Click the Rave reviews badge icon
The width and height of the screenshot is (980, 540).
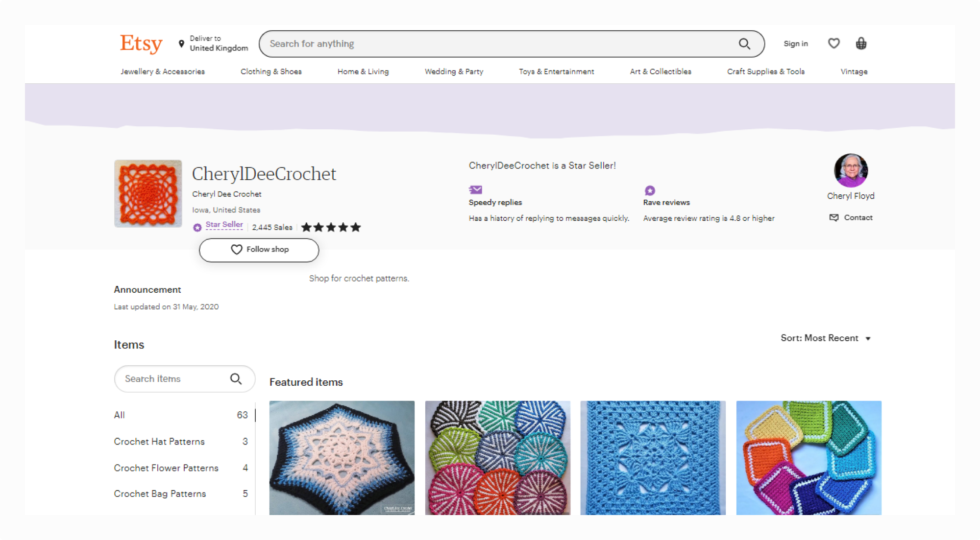pyautogui.click(x=649, y=190)
